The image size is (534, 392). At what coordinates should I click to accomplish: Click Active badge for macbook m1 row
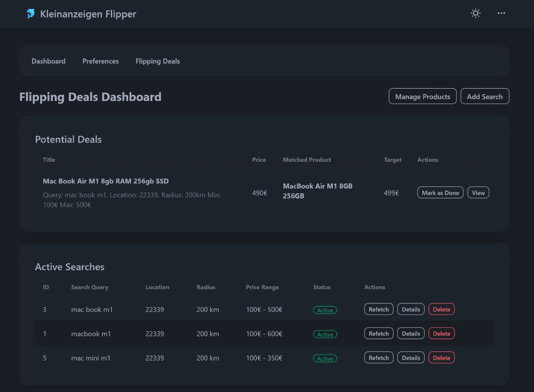click(x=325, y=334)
